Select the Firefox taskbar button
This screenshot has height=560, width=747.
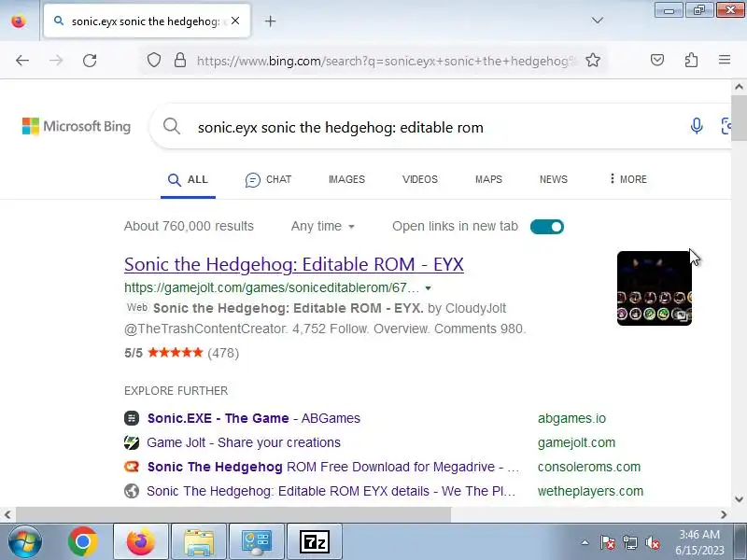[x=141, y=541]
